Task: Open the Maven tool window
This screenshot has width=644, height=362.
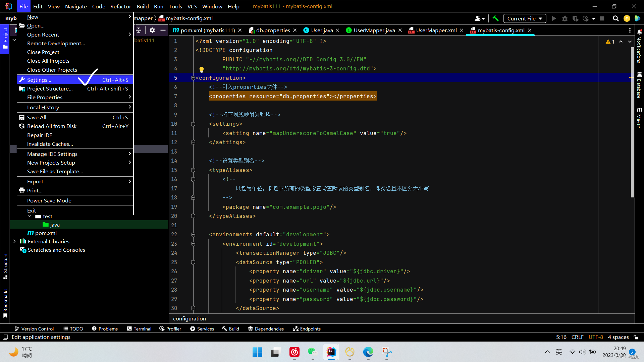Action: coord(639,118)
